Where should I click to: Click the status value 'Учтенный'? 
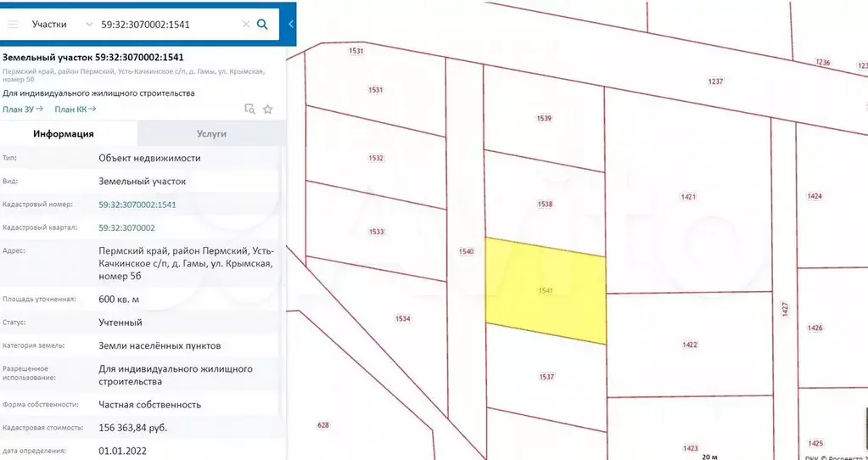coord(120,323)
